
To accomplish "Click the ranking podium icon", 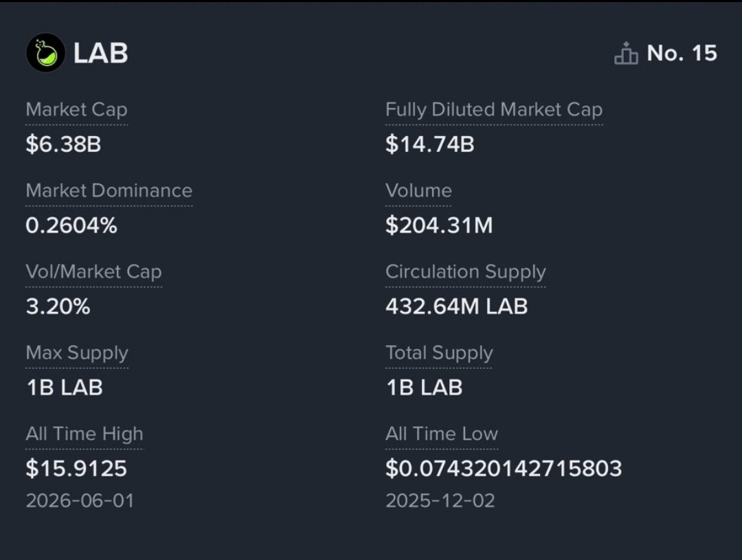I will (626, 53).
